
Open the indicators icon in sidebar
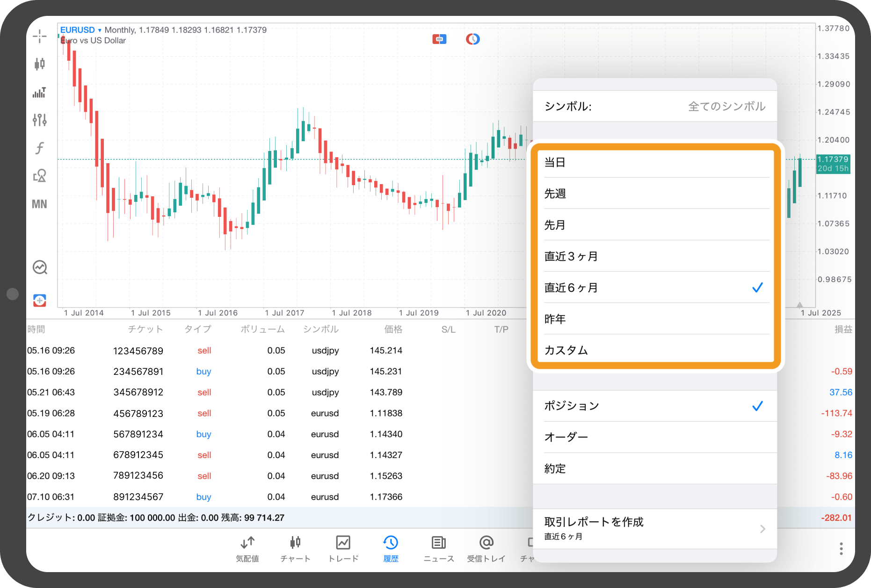pyautogui.click(x=40, y=92)
